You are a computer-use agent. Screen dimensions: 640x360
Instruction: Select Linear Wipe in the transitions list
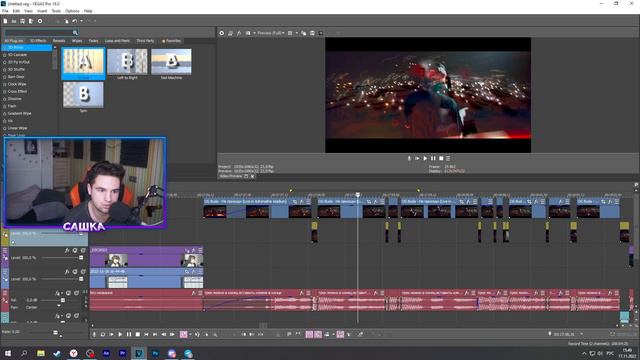point(18,128)
